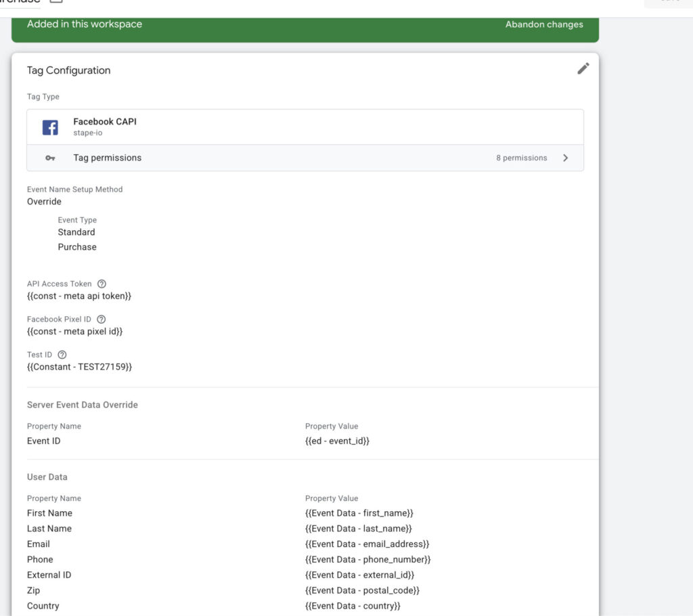Click the stape-io publisher label
The width and height of the screenshot is (693, 616).
click(87, 133)
